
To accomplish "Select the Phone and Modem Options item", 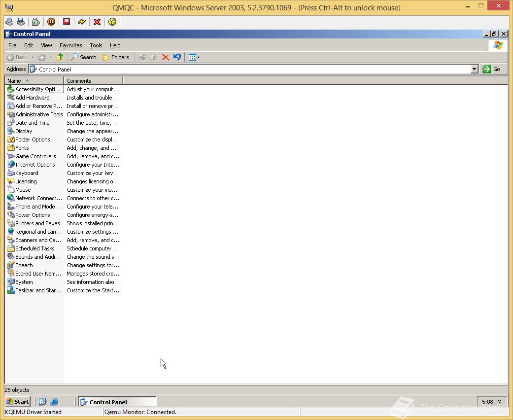I will click(34, 207).
